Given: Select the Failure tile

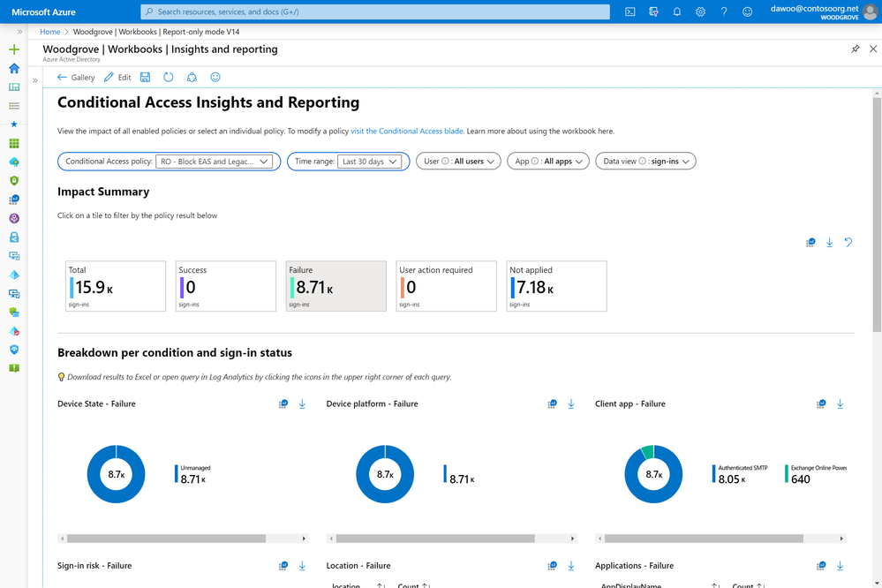Looking at the screenshot, I should click(x=335, y=286).
